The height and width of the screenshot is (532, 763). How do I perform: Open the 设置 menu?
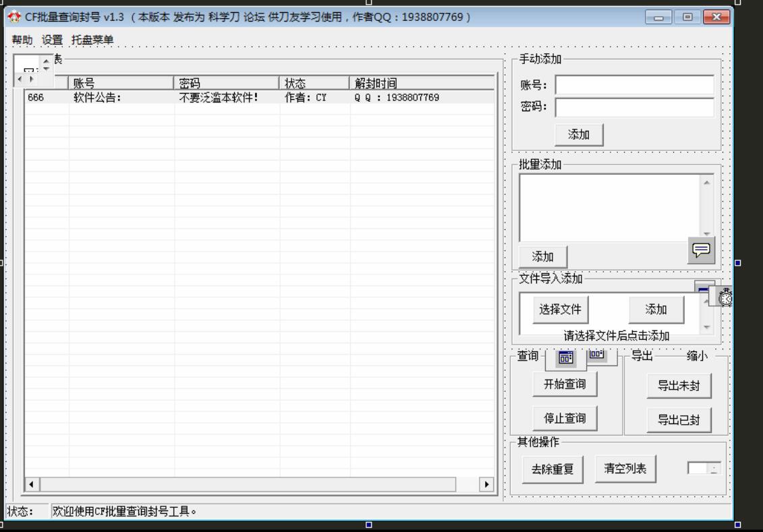(x=52, y=40)
